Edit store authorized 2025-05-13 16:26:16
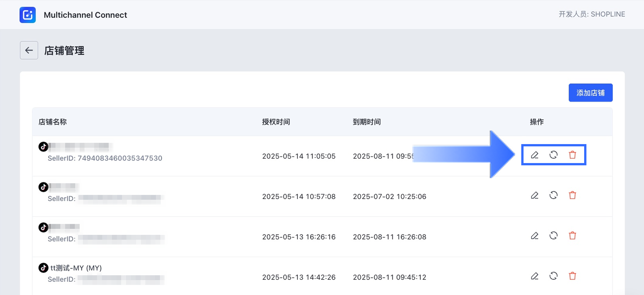The height and width of the screenshot is (295, 644). tap(535, 235)
